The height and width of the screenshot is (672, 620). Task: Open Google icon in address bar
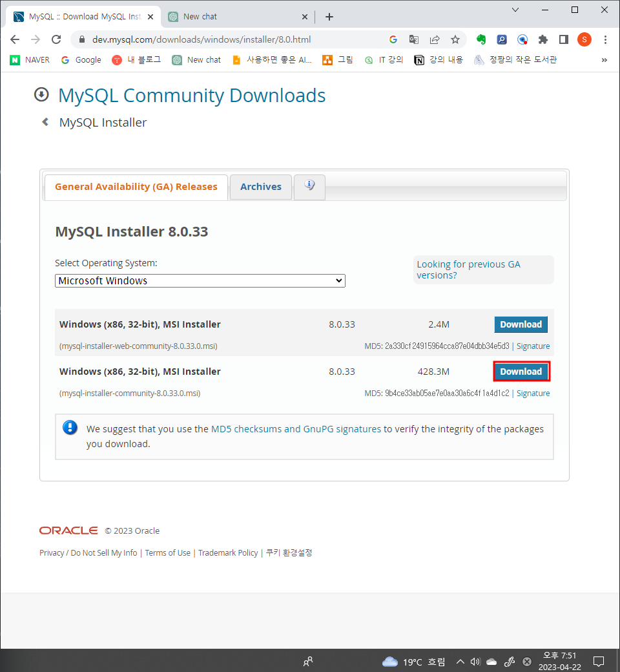pos(393,39)
